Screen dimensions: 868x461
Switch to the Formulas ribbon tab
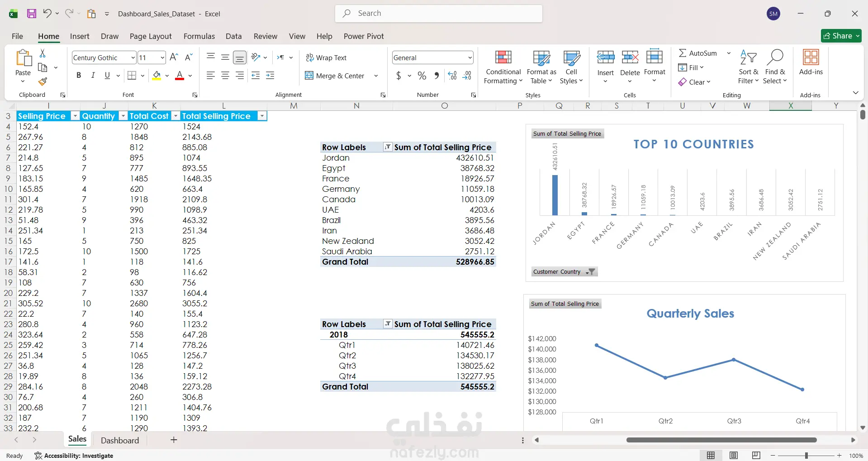tap(199, 36)
